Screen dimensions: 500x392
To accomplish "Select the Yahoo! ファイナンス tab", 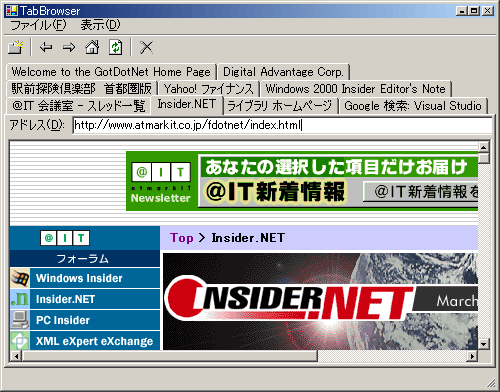I will (x=209, y=89).
